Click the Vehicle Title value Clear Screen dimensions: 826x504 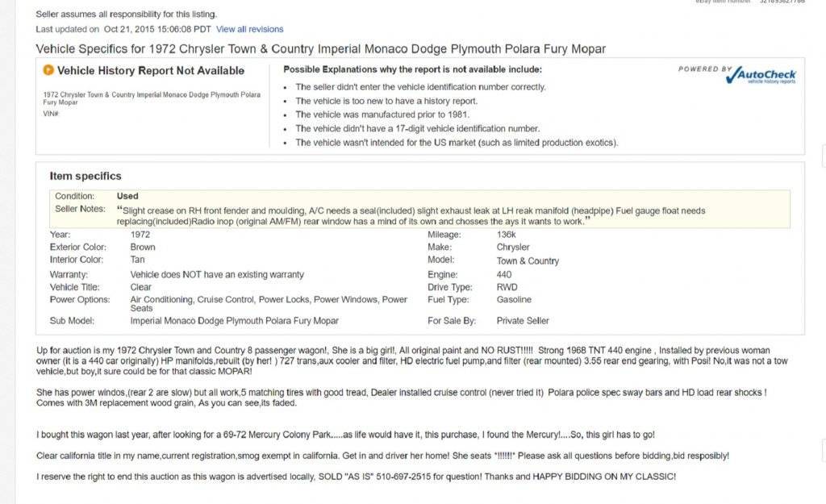(x=141, y=287)
